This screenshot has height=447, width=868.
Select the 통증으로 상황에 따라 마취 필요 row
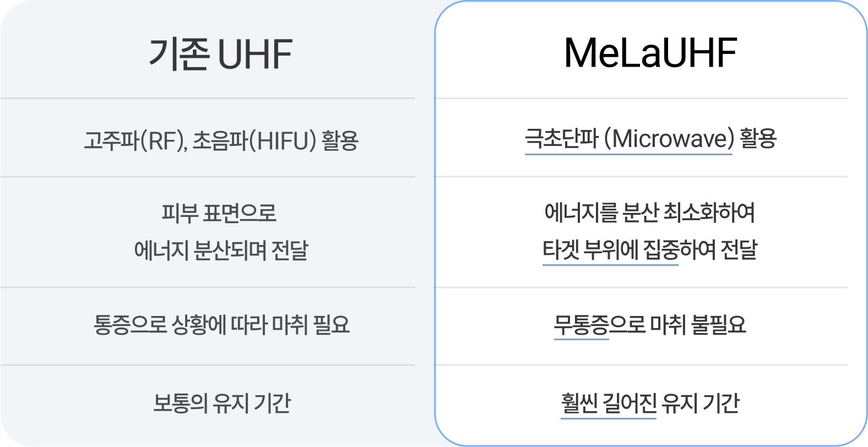(221, 325)
